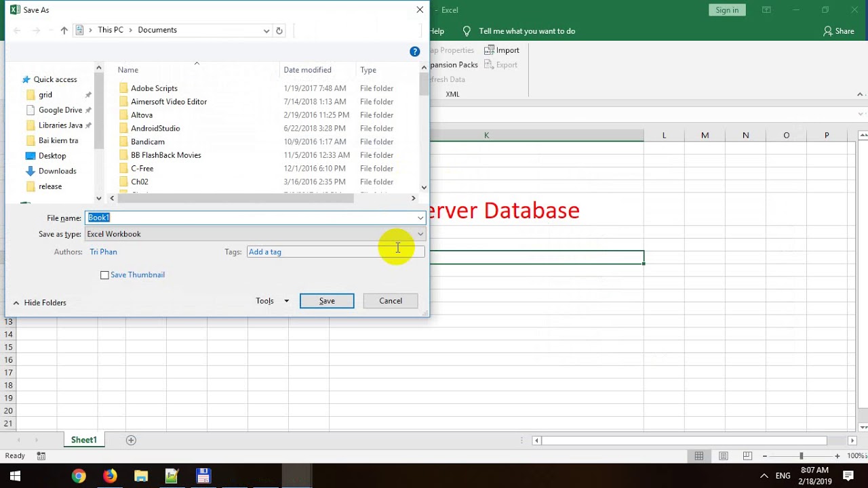Click the Help question mark icon in Save As dialog
The width and height of the screenshot is (868, 488).
pyautogui.click(x=415, y=52)
